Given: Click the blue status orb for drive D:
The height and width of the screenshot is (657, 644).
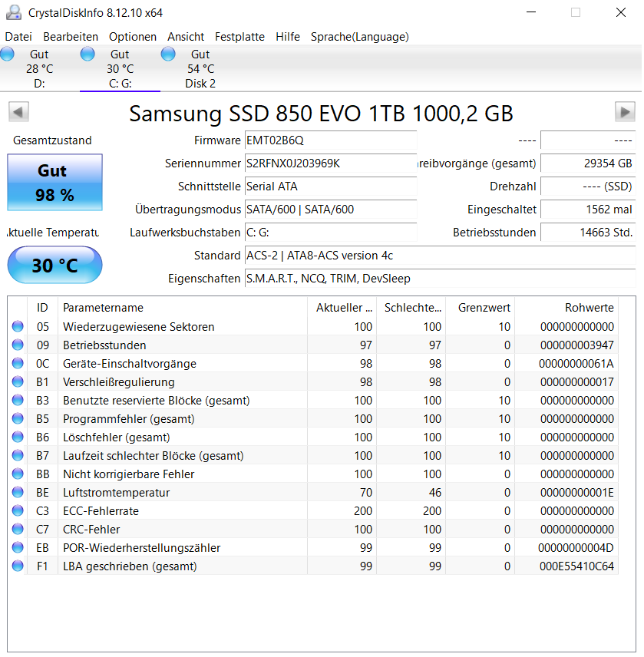Looking at the screenshot, I should (x=7, y=54).
